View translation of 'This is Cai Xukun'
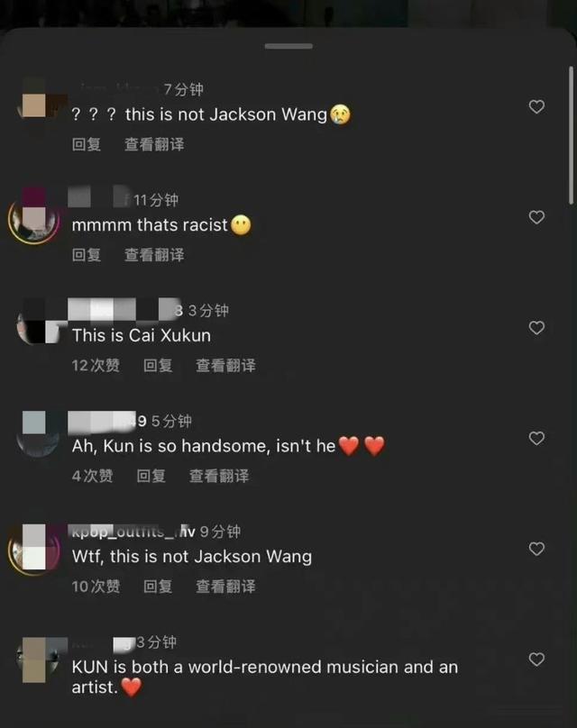The image size is (577, 728). 225,366
